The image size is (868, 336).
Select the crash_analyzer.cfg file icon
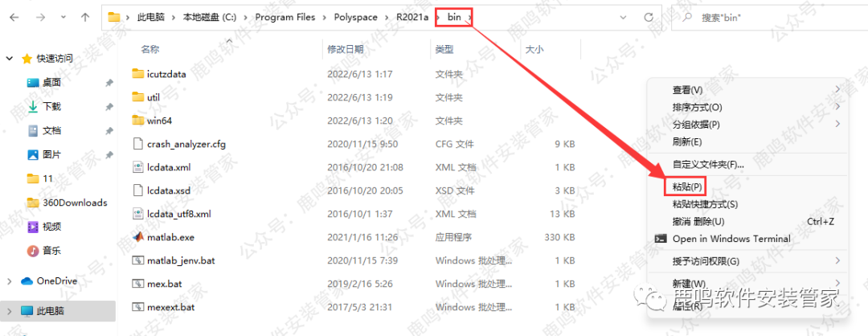[138, 144]
